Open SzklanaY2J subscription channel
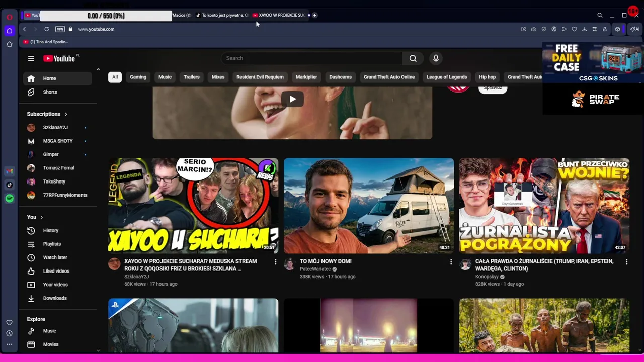The height and width of the screenshot is (362, 644). [x=57, y=128]
